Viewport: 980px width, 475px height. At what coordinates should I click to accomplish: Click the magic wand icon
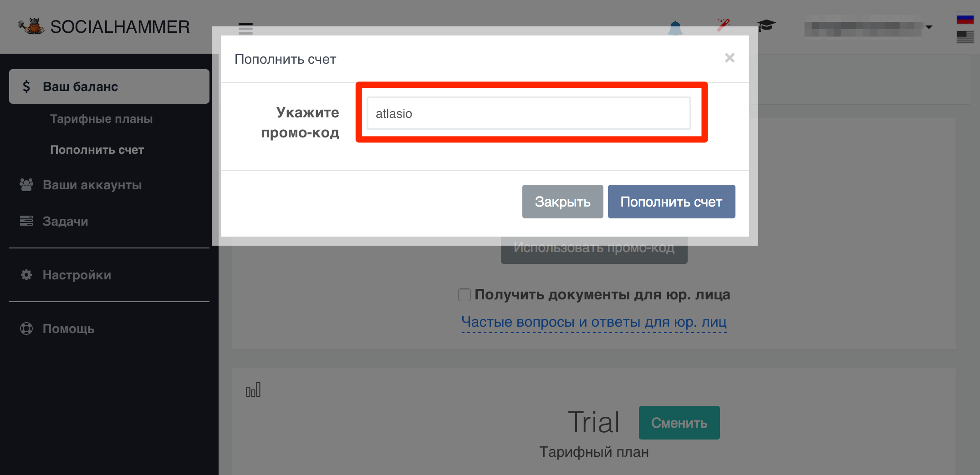[x=723, y=25]
